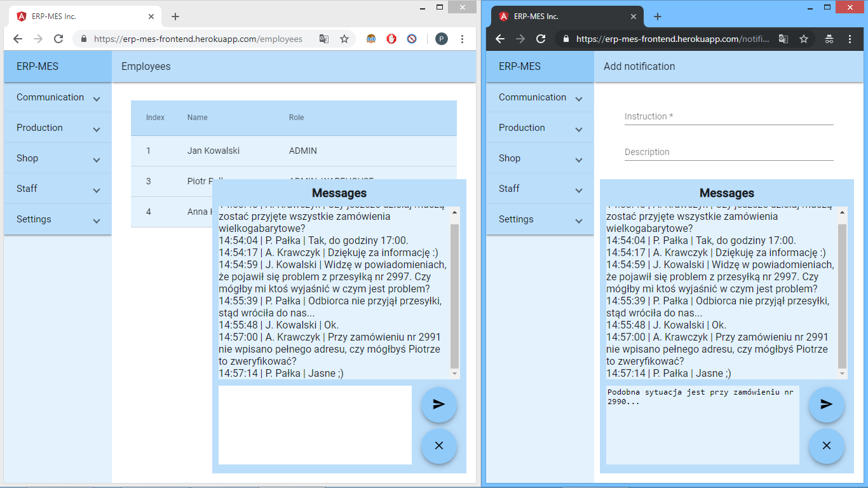Click the ERP-MES brand link in the Add notification window
Viewport: 868px width, 488px height.
(x=520, y=66)
